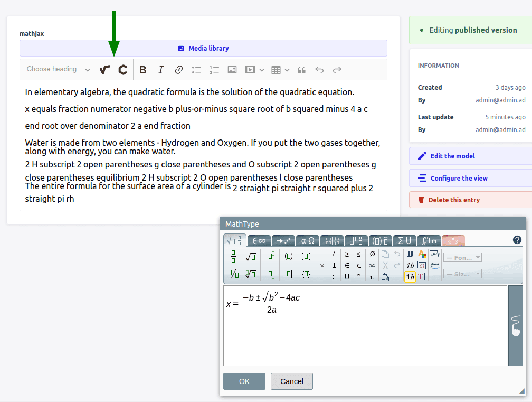Insert media using the media icon

(x=250, y=70)
